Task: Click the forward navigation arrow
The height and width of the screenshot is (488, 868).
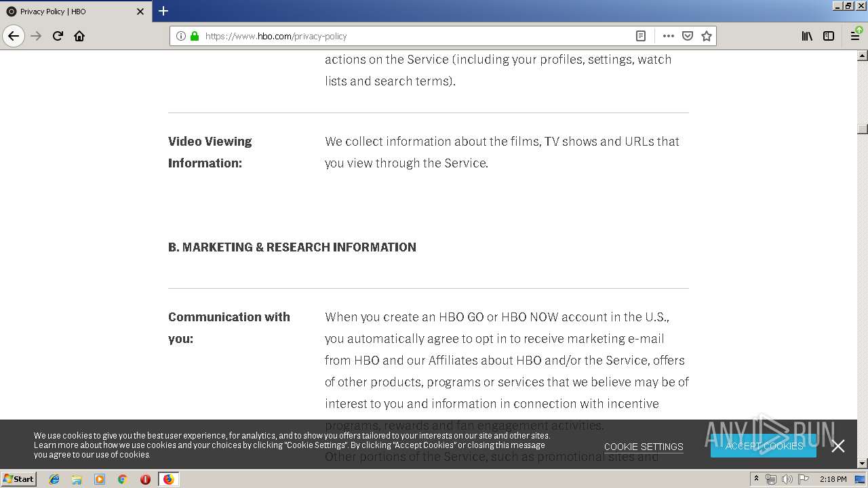Action: click(x=36, y=36)
